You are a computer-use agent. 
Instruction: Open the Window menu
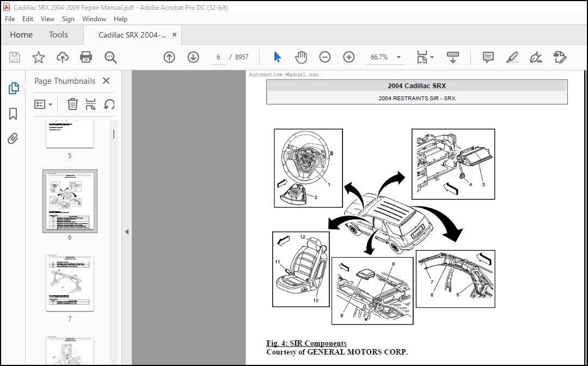(x=94, y=19)
